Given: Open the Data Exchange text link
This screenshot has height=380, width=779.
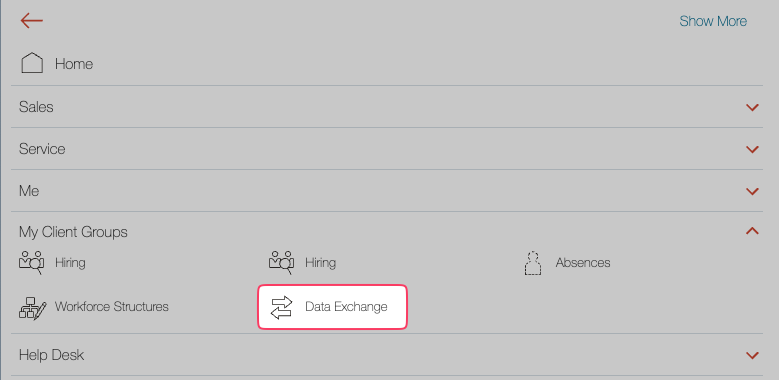Looking at the screenshot, I should [x=346, y=306].
